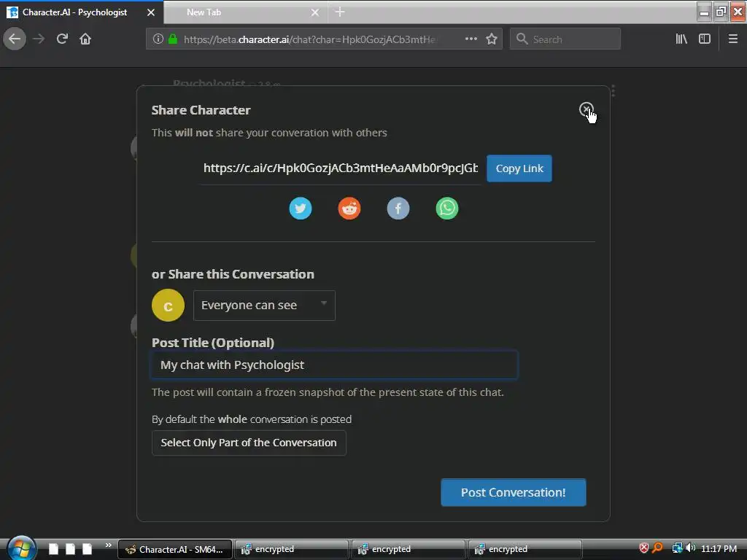The width and height of the screenshot is (747, 560).
Task: Close the Character.AI - Psychologist tab
Action: (x=151, y=12)
